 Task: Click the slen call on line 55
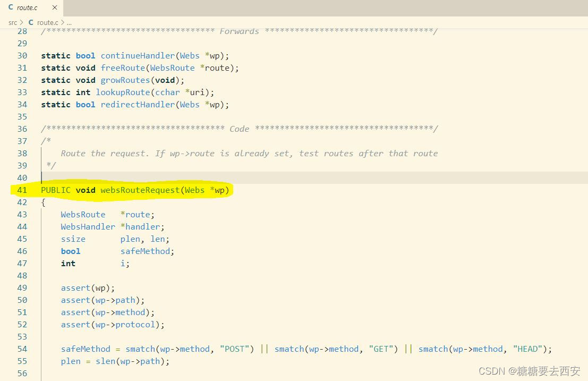105,361
